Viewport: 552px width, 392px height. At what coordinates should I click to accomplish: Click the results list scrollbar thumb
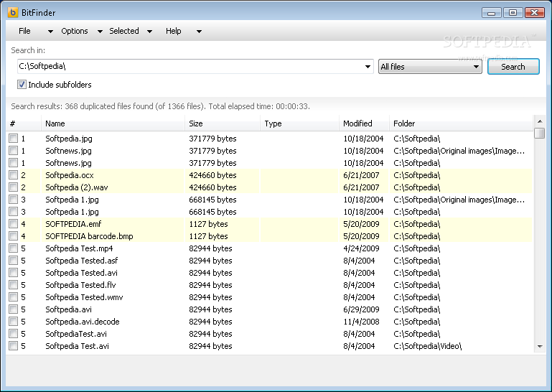539,134
